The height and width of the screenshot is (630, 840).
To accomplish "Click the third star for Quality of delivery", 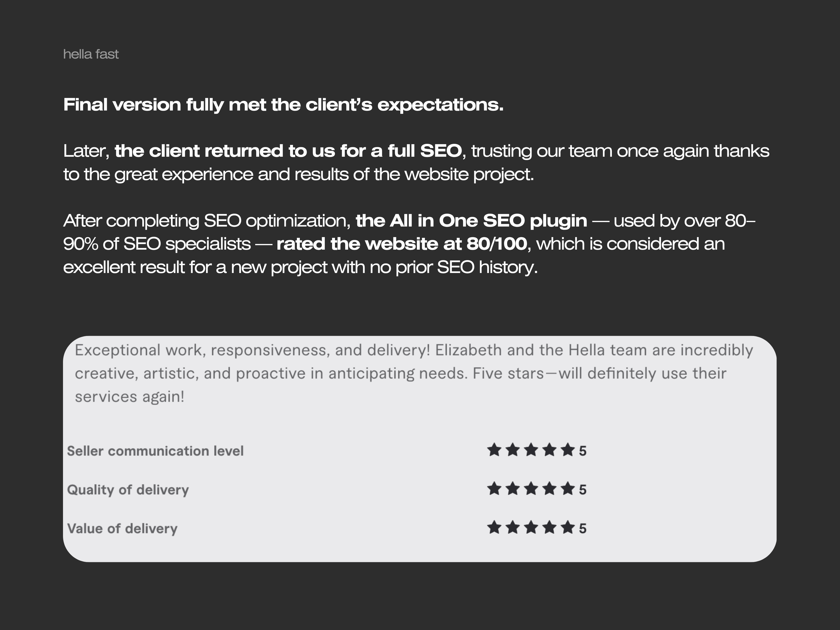I will point(531,489).
